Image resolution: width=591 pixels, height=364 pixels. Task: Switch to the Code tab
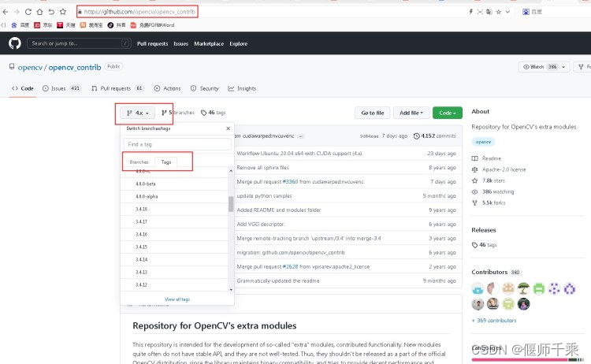(23, 88)
